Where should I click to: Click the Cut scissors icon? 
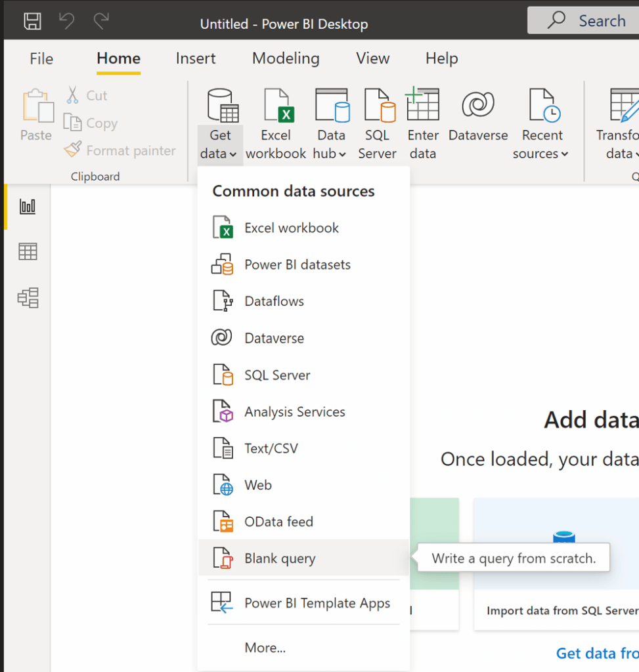tap(72, 94)
